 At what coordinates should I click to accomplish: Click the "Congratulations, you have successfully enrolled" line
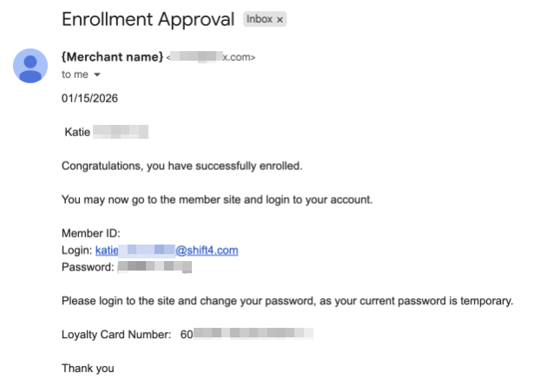pos(182,165)
